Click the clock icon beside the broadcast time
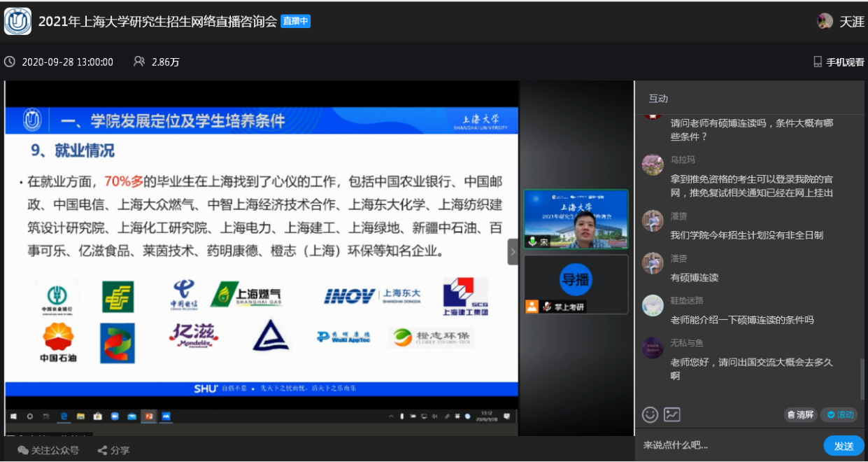868x462 pixels. [x=10, y=62]
